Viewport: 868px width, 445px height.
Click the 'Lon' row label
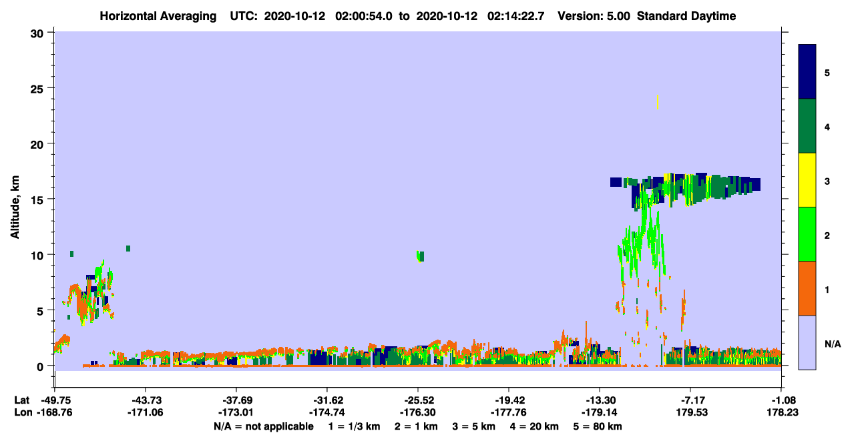(22, 413)
